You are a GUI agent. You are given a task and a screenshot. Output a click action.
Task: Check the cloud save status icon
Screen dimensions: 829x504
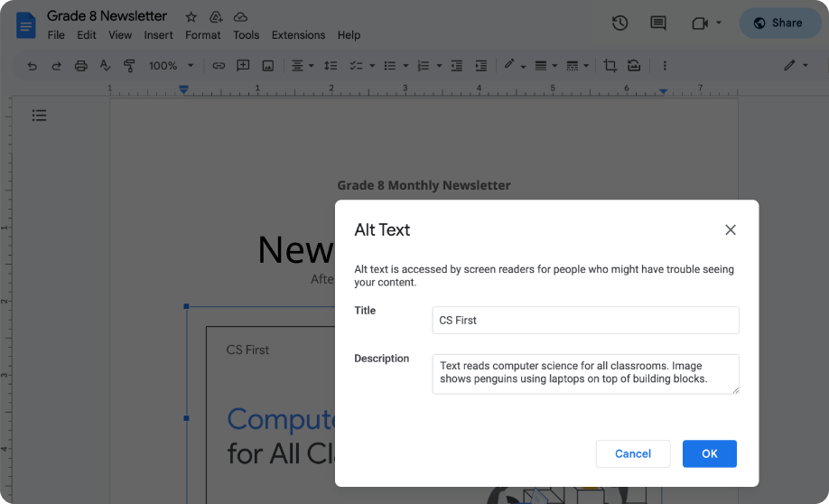click(240, 17)
